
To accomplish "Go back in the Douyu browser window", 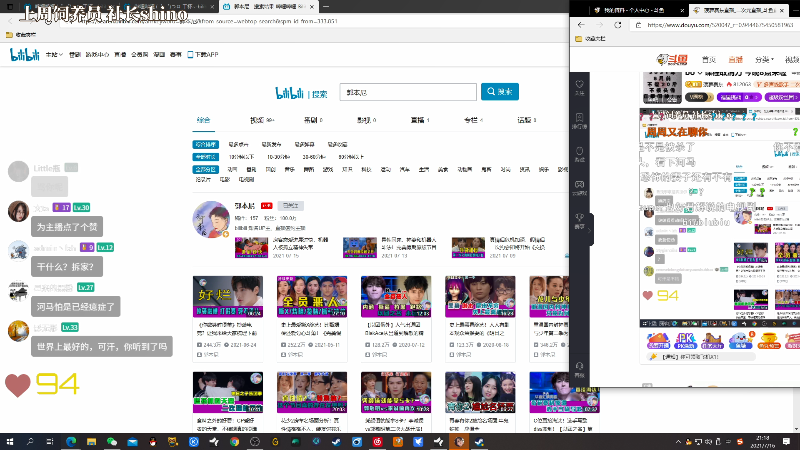I will (581, 24).
